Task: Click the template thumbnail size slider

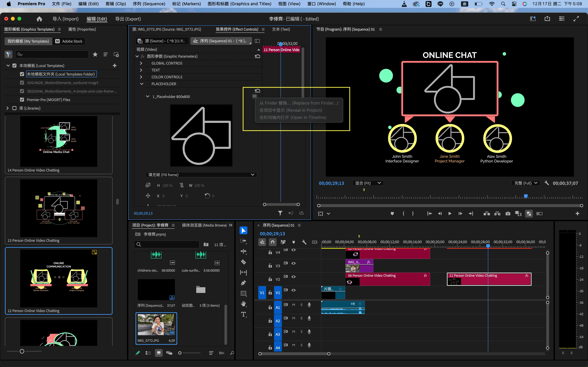Action: (22, 351)
